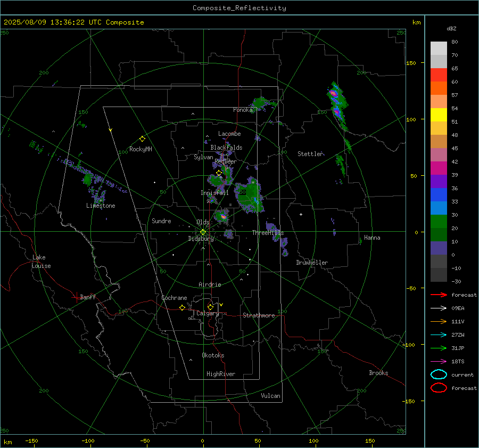Click the Ponoka label

coord(243,110)
